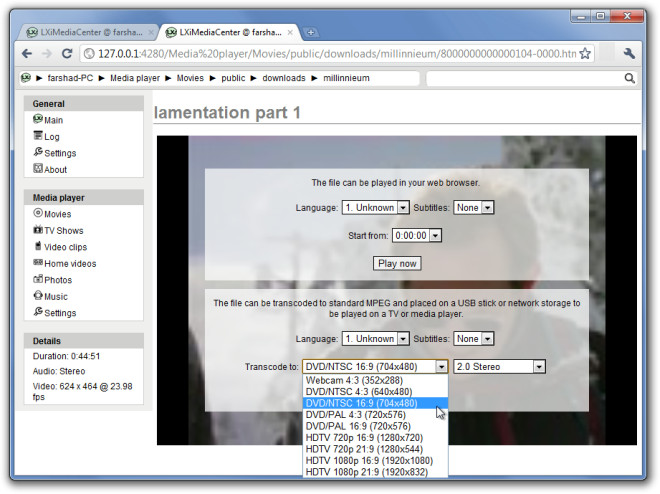The width and height of the screenshot is (660, 494).
Task: Open the Log page in the sidebar
Action: (52, 136)
